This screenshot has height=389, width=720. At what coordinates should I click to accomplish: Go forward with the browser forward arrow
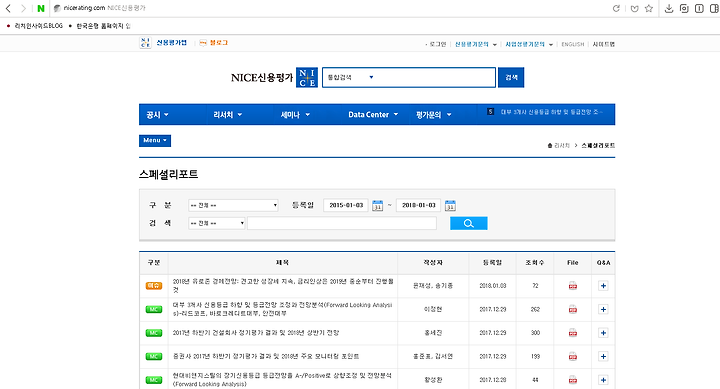click(x=23, y=8)
